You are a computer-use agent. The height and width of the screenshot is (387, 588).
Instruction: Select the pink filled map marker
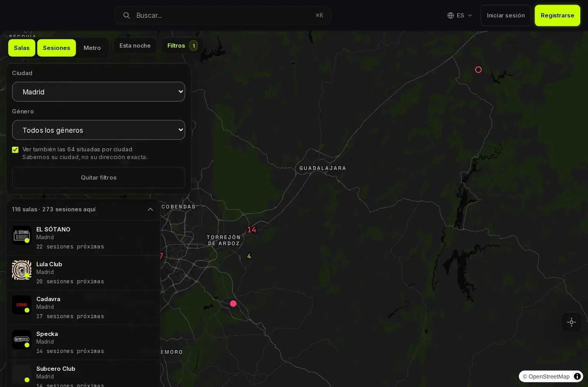[x=233, y=303]
